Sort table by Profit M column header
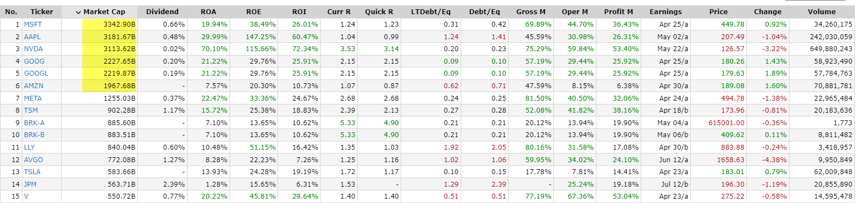The width and height of the screenshot is (868, 203). click(x=618, y=11)
